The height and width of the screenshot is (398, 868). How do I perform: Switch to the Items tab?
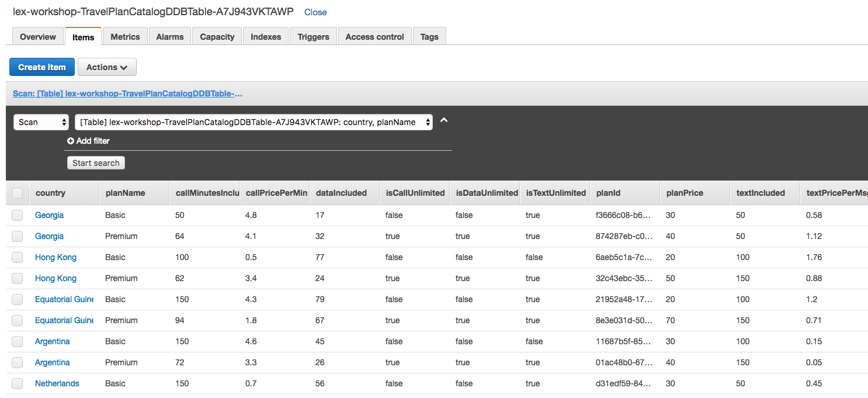coord(83,37)
